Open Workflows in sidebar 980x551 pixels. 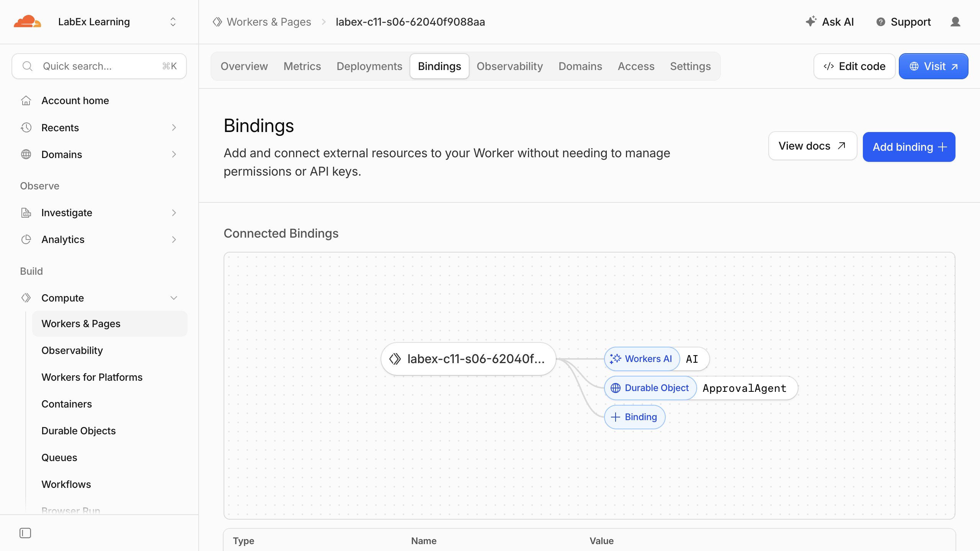(x=66, y=484)
